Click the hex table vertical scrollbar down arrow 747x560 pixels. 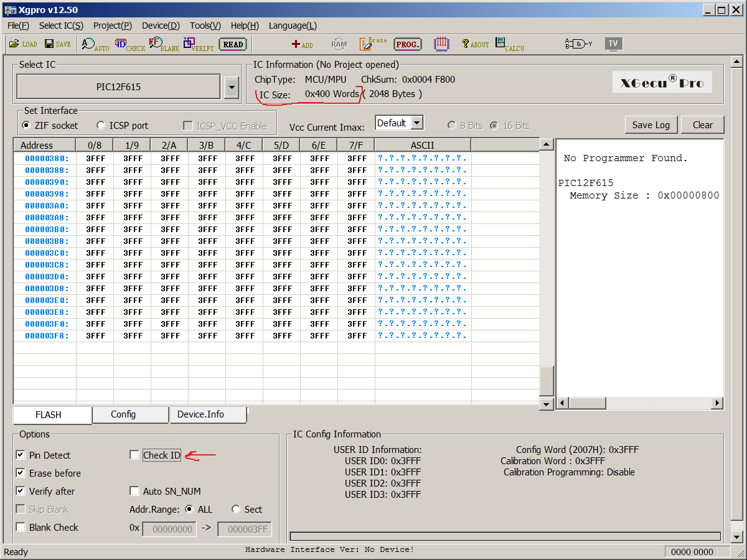546,404
